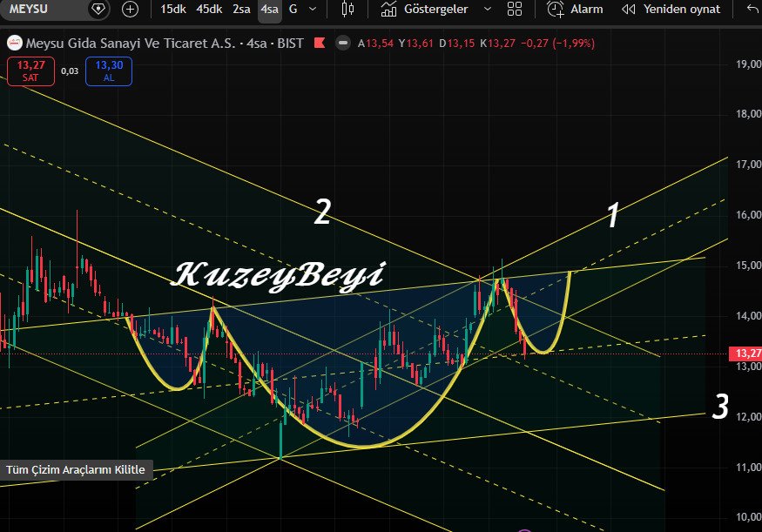This screenshot has width=762, height=532.
Task: Add a symbol to compare with plus icon
Action: click(130, 9)
